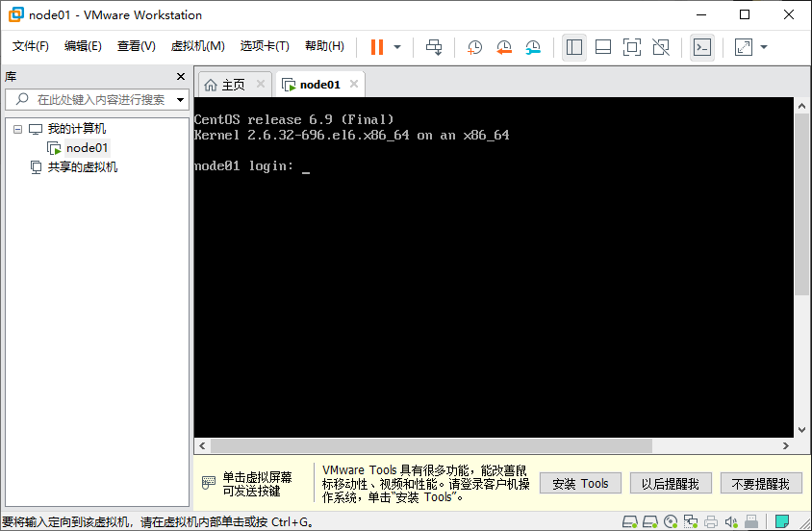Open the 选项卡(T) menu

[x=265, y=46]
